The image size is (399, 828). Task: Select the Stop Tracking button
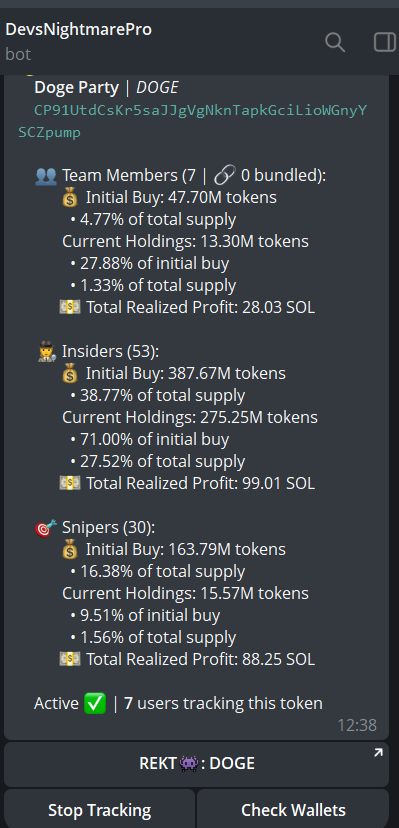pos(100,810)
